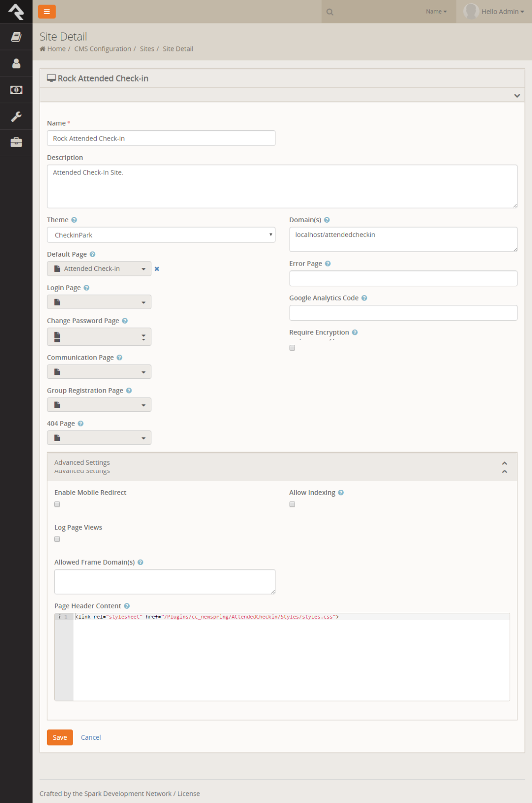The width and height of the screenshot is (532, 803).
Task: Toggle Allow Indexing checkbox
Action: pyautogui.click(x=292, y=504)
